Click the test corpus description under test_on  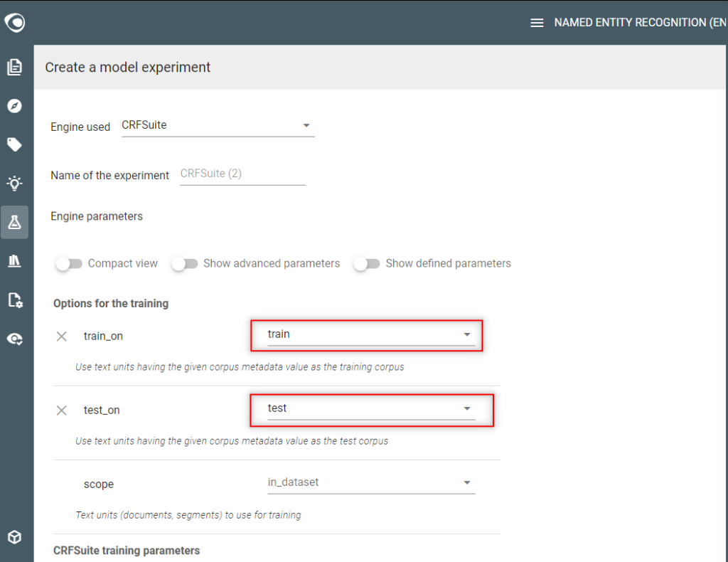tap(232, 441)
